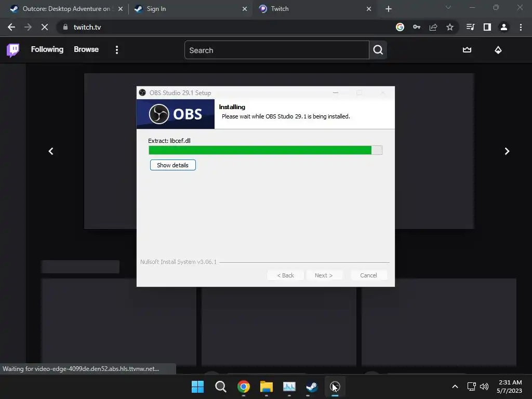This screenshot has height=399, width=532.
Task: Open Windows Start menu
Action: click(198, 387)
